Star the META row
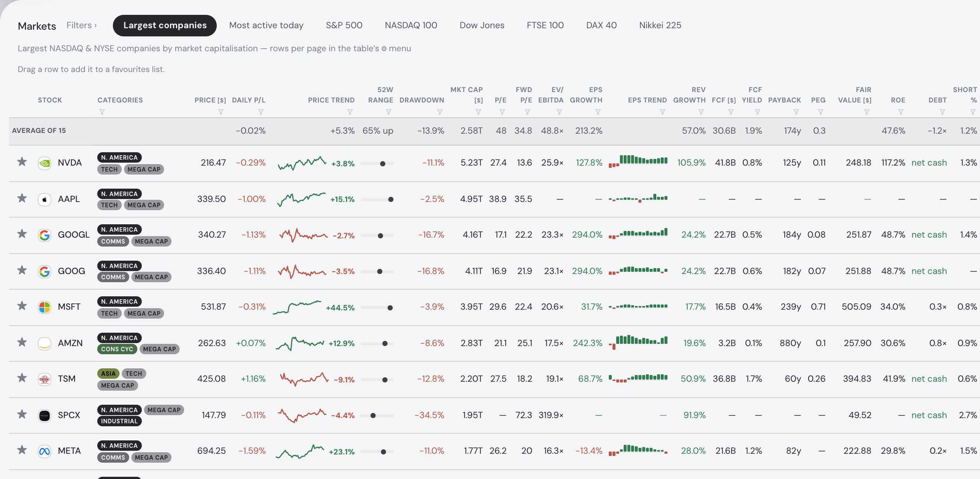The height and width of the screenshot is (479, 980). 22,450
